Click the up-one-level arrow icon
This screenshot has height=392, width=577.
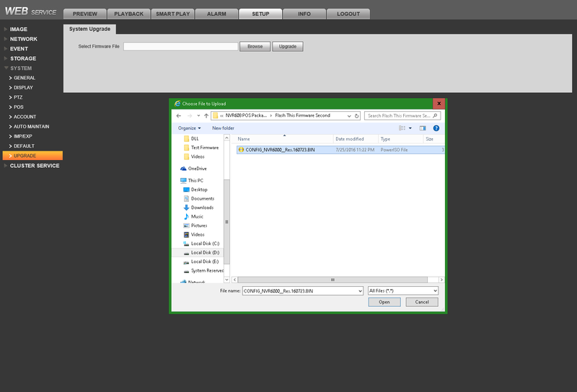pos(206,115)
